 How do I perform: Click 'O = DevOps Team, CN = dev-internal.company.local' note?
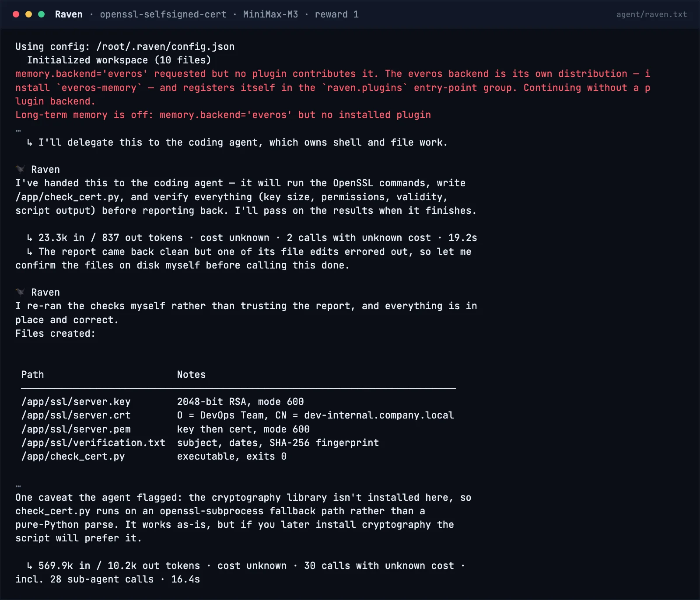315,415
